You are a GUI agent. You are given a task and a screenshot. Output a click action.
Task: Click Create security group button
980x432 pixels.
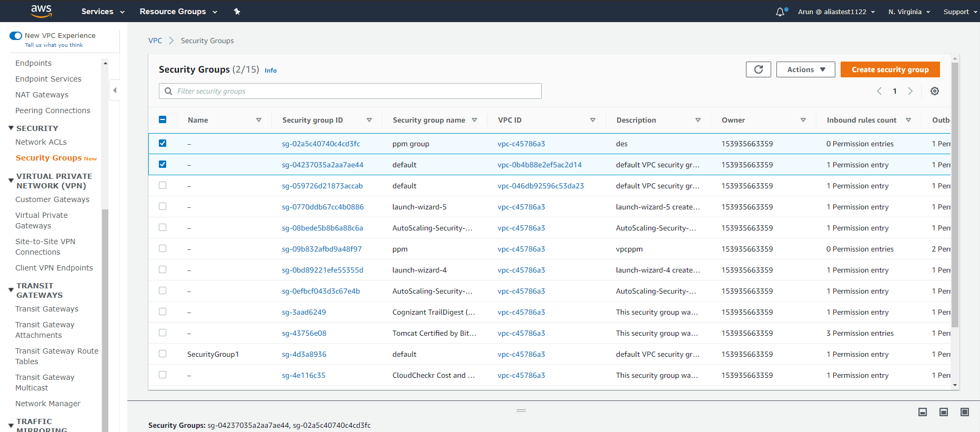click(x=890, y=69)
